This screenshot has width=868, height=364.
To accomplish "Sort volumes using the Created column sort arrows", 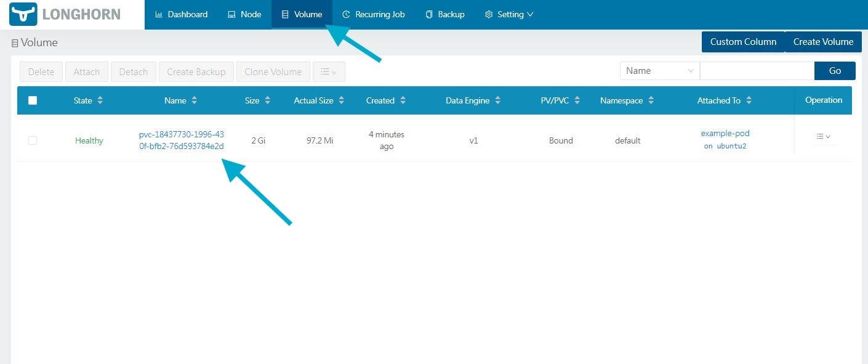I will coord(403,100).
